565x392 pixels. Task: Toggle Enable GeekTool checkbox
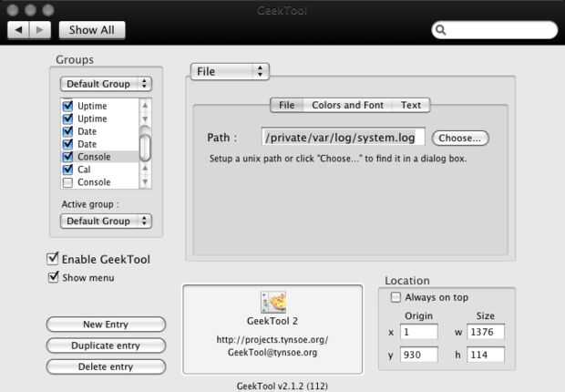coord(53,259)
